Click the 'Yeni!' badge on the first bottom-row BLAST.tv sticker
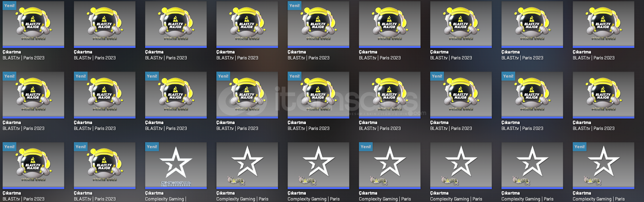This screenshot has height=202, width=644. (9, 147)
